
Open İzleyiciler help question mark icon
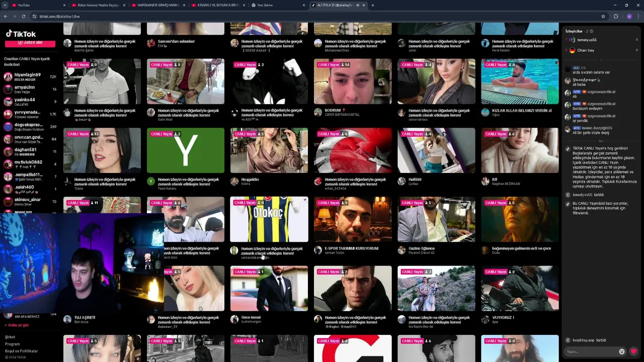[x=591, y=31]
